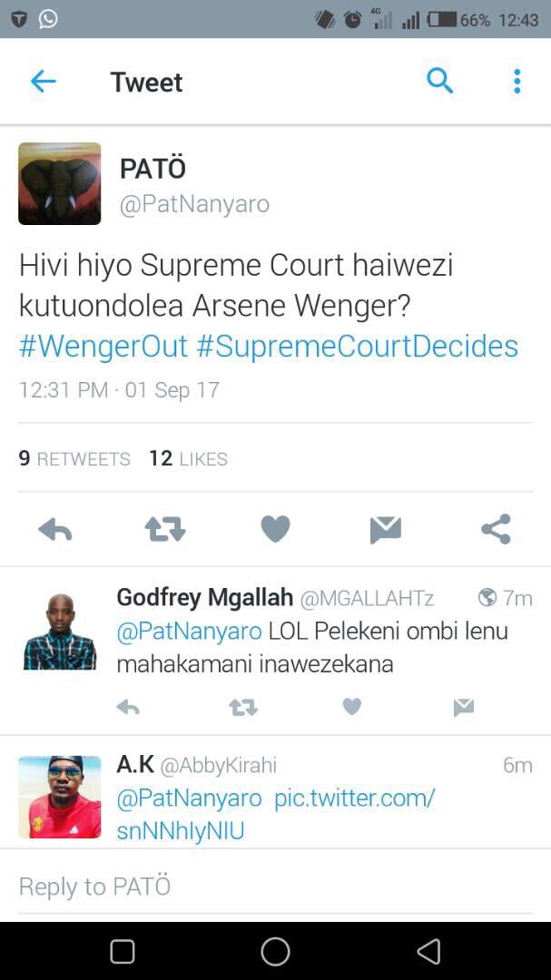View the 12 likes list
The image size is (551, 980).
pos(188,458)
